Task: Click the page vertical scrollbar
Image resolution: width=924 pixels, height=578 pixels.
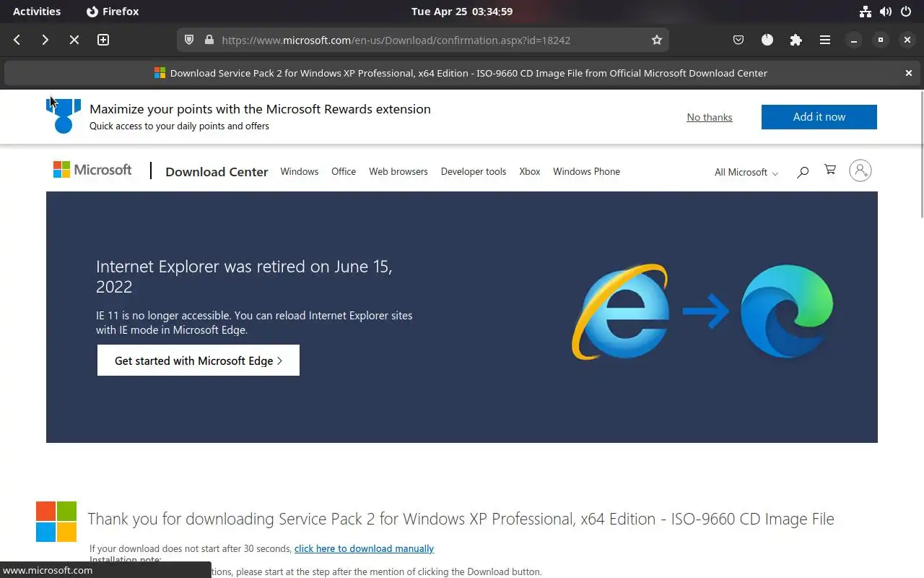Action: (x=921, y=153)
